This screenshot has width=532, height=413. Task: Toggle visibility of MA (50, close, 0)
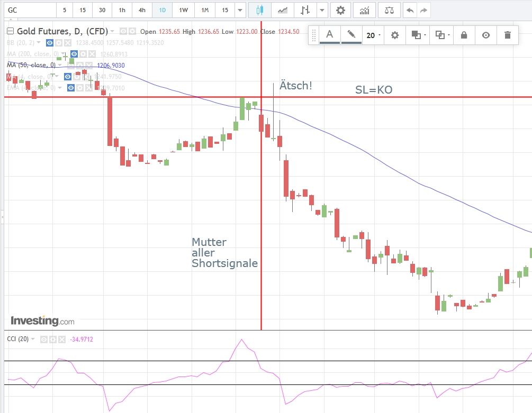pos(70,65)
